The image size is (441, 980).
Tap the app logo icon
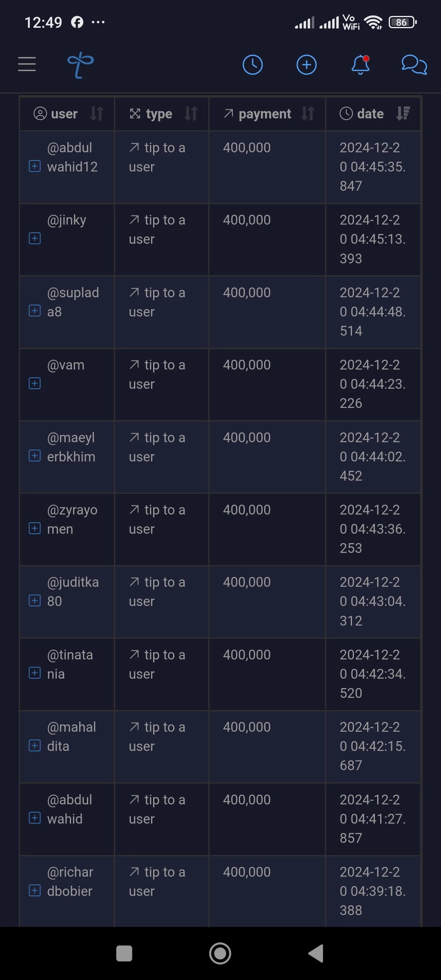tap(80, 65)
